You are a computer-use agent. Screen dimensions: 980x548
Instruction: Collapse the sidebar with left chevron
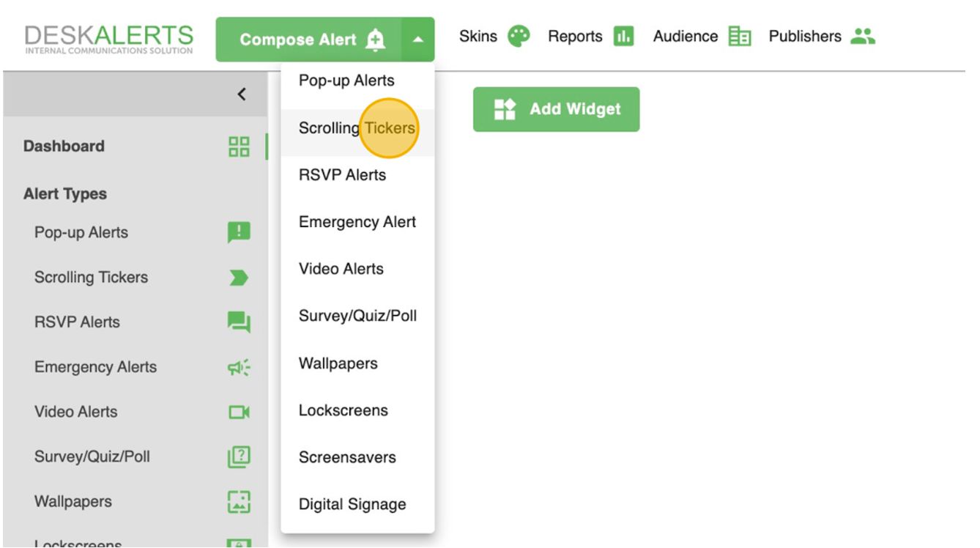tap(242, 95)
